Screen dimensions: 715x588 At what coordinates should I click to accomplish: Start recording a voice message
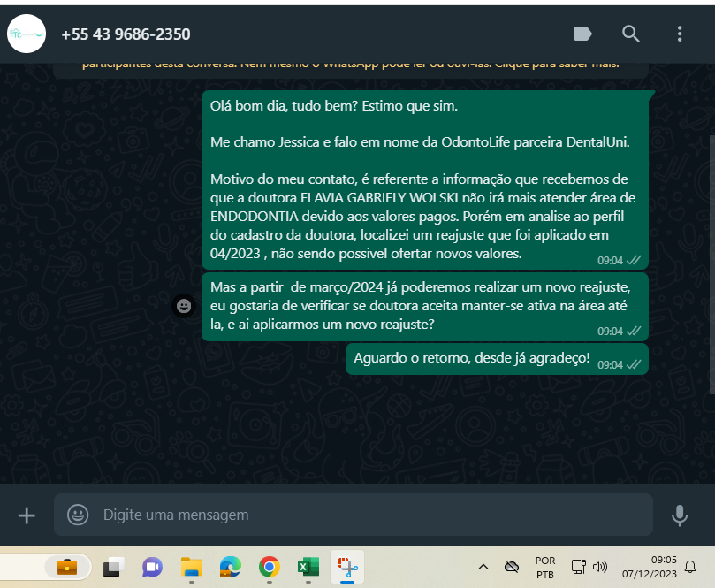pyautogui.click(x=680, y=515)
